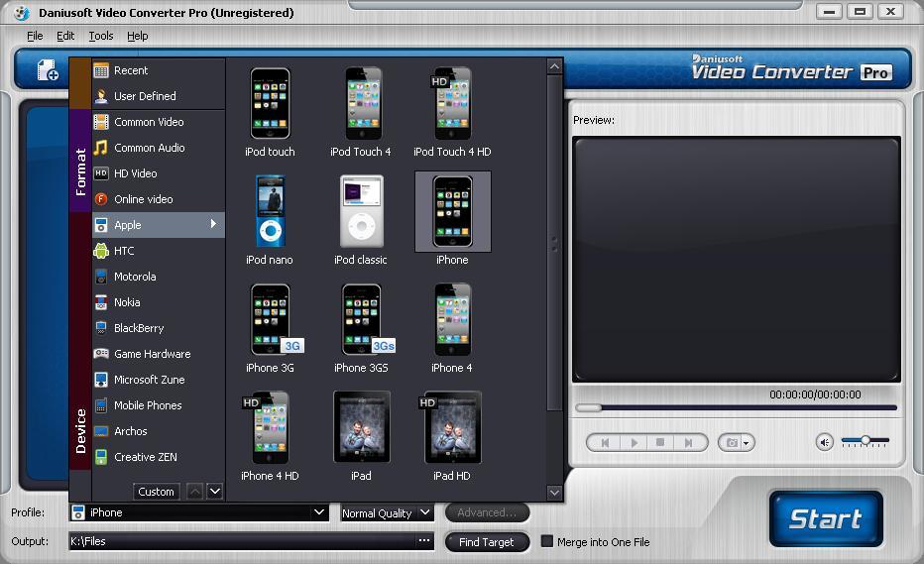Click the category list up arrow
The height and width of the screenshot is (564, 924).
coord(195,491)
